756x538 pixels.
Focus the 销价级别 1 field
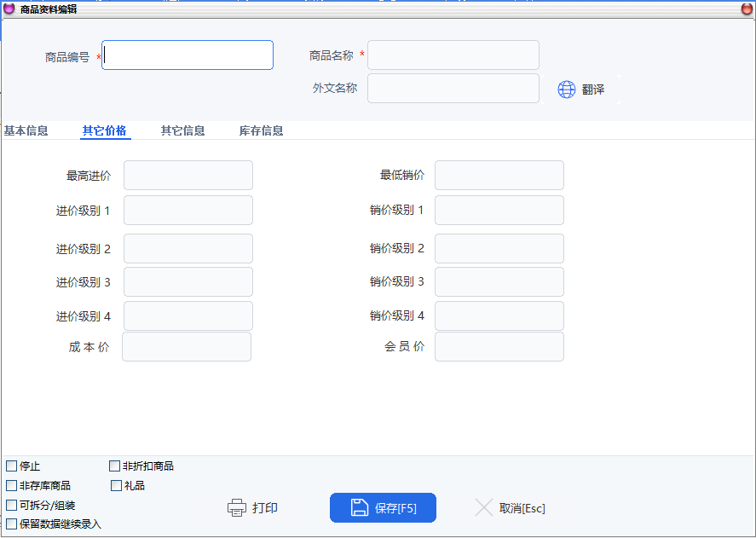pyautogui.click(x=499, y=211)
